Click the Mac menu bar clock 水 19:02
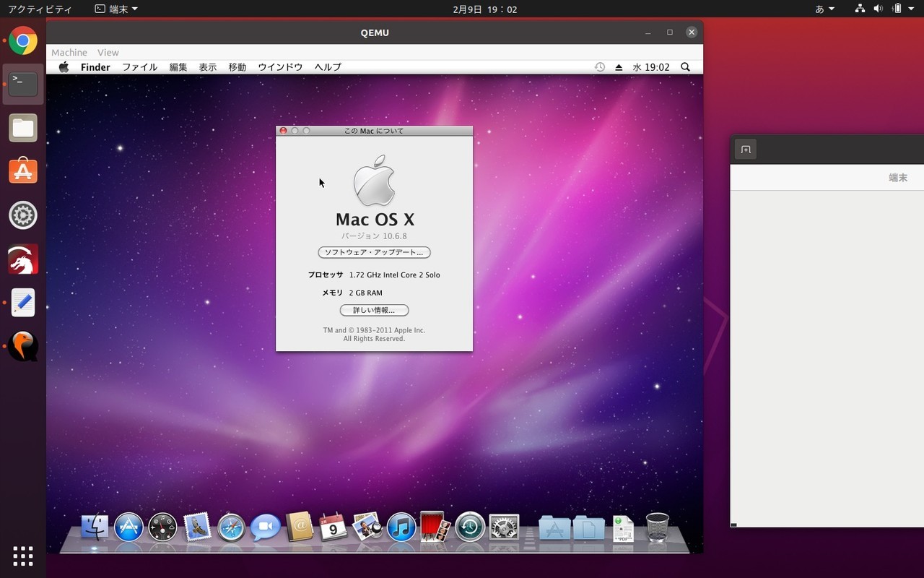The height and width of the screenshot is (578, 924). coord(651,67)
